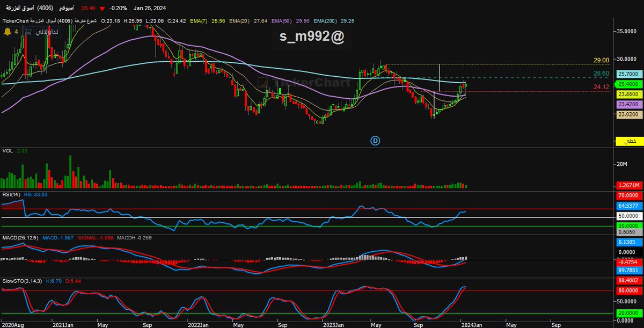Click the -0.20% change value
Viewport: 644px width, 328px height.
point(118,9)
